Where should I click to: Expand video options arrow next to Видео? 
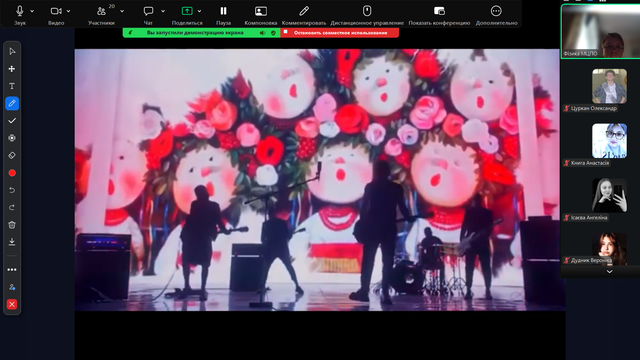69,11
